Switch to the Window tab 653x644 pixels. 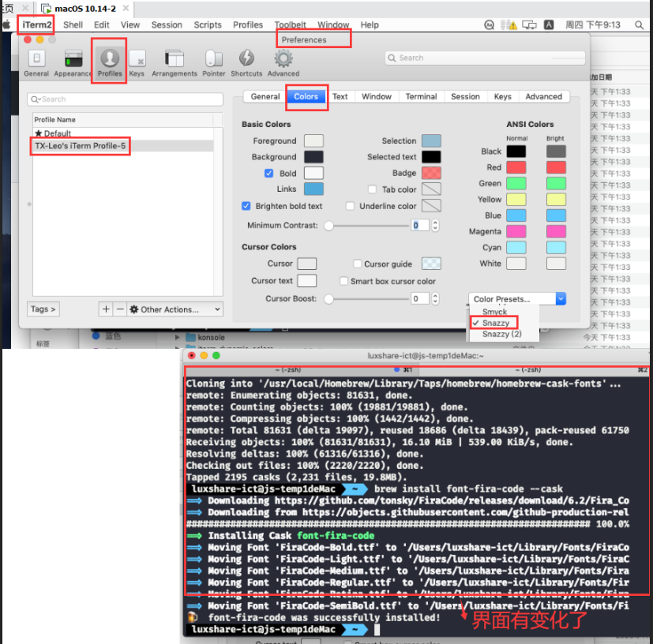377,96
